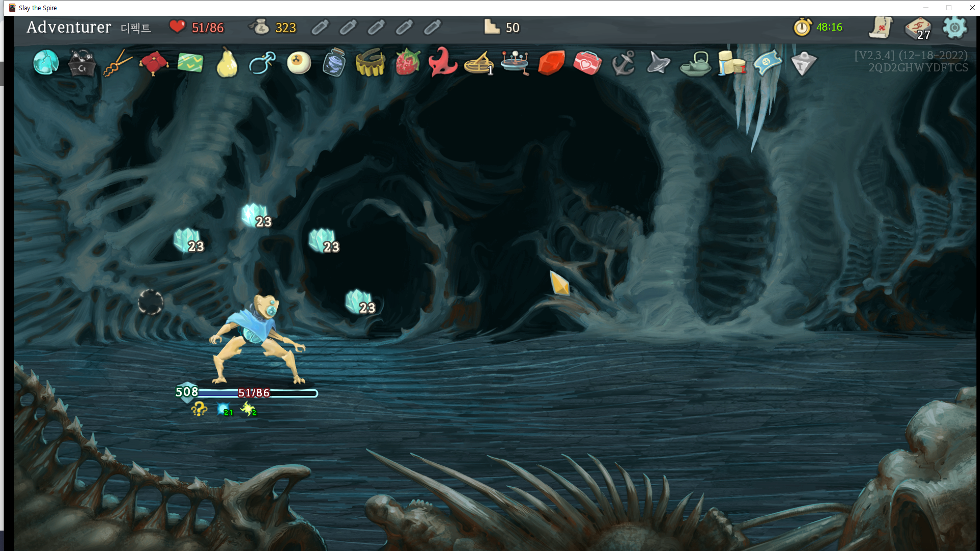Click the gold pouch showing 323
This screenshot has height=551, width=980.
point(260,27)
